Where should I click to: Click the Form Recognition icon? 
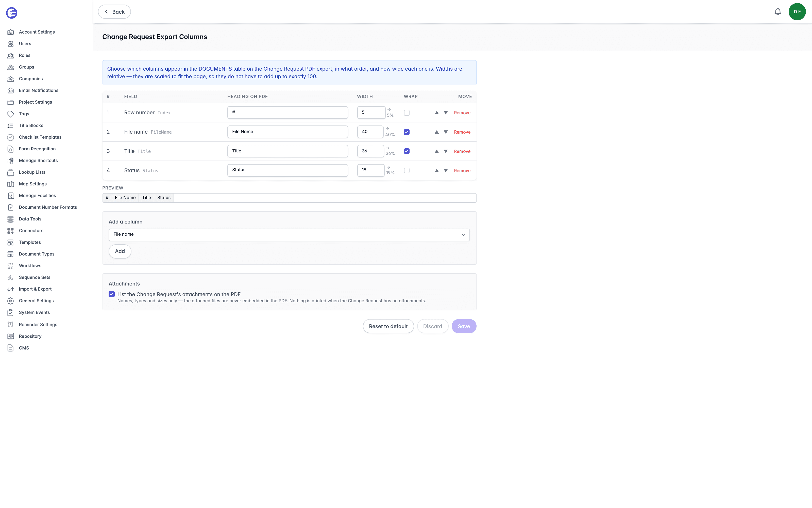tap(11, 149)
